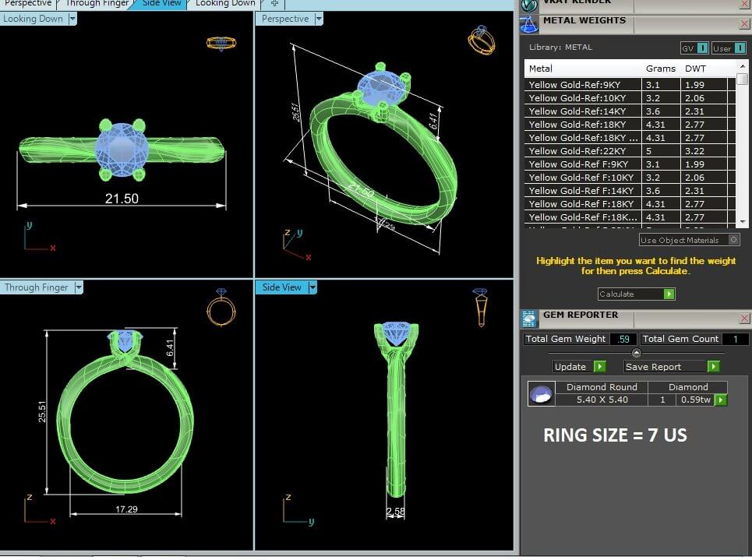
Task: Toggle the GV library switch
Action: click(x=702, y=48)
